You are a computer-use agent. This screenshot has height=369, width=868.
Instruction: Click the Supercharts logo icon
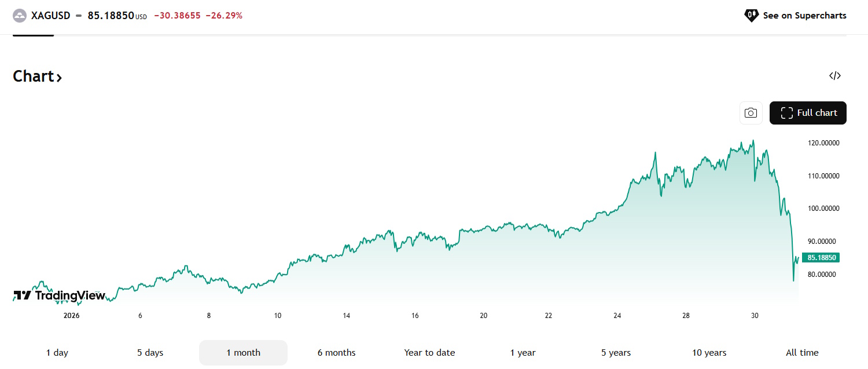pyautogui.click(x=751, y=16)
